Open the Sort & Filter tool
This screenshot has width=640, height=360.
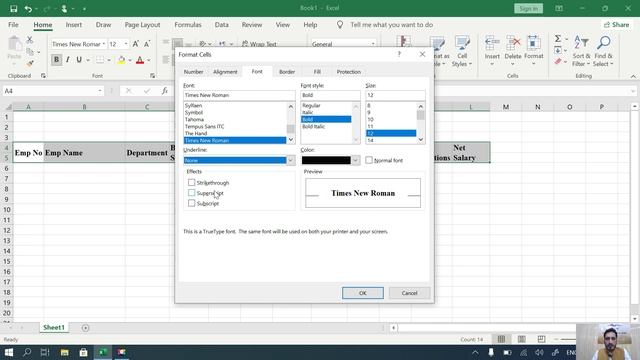tap(581, 51)
